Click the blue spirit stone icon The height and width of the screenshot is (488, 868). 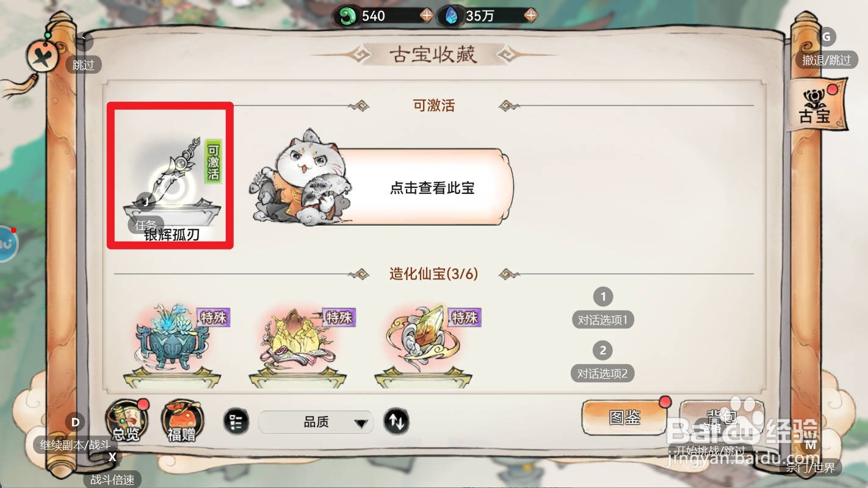450,15
